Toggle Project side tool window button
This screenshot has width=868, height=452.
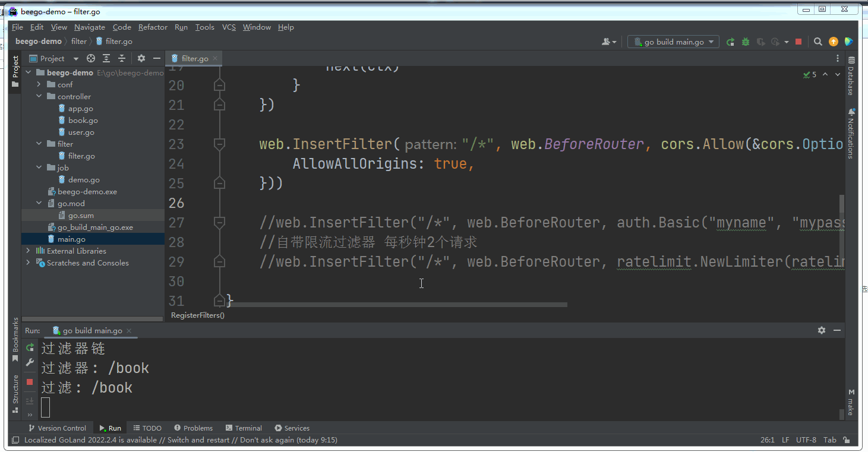click(15, 71)
